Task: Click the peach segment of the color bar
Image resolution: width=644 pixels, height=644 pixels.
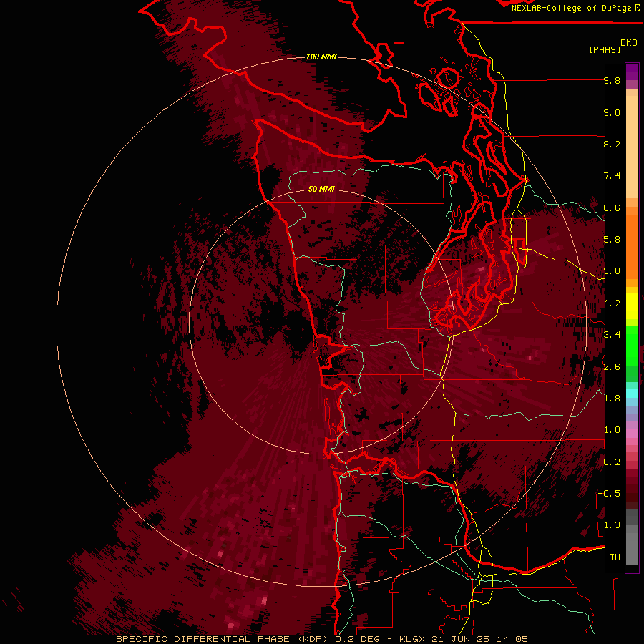Action: coord(632,148)
